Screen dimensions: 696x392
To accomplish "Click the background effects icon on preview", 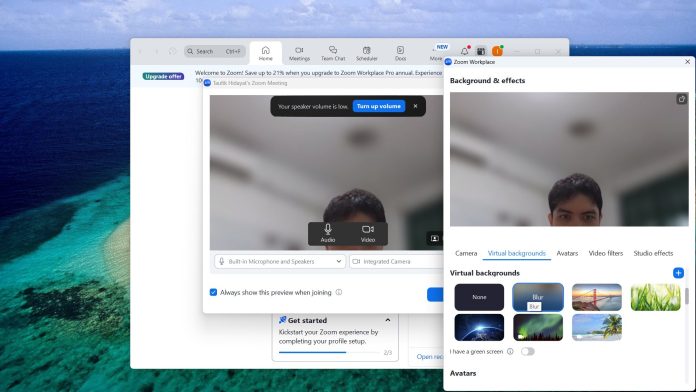I will (435, 238).
